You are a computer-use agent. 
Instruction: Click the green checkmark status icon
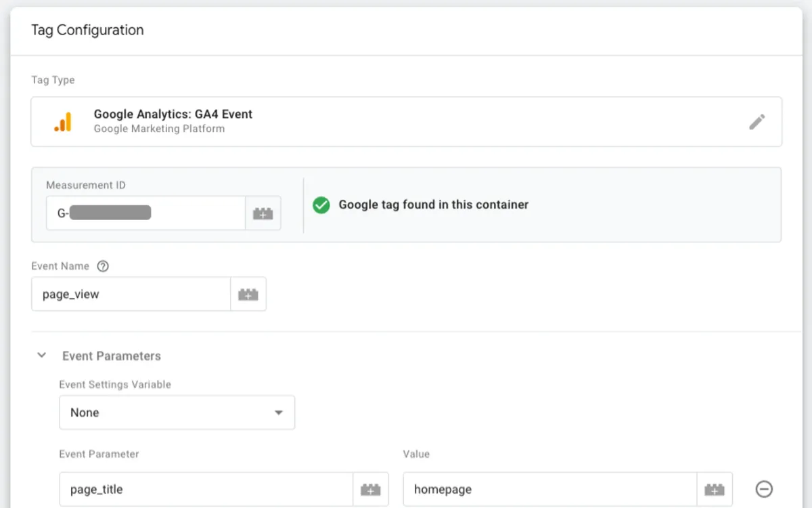click(x=321, y=205)
